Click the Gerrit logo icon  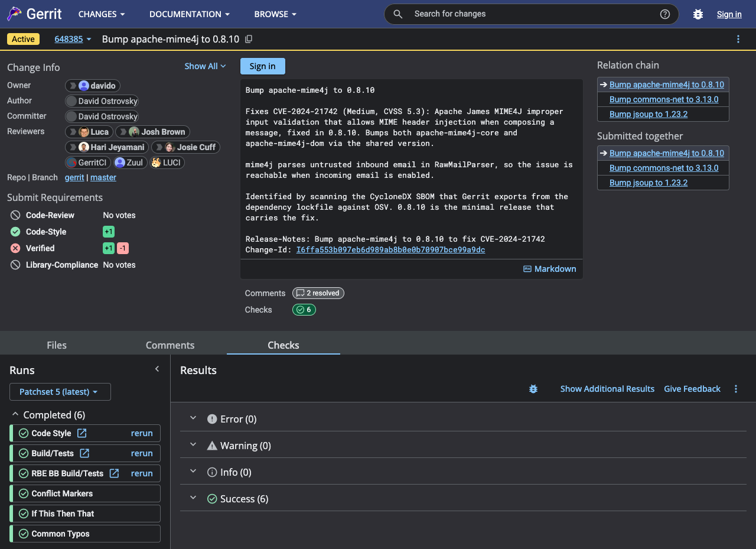(x=15, y=14)
